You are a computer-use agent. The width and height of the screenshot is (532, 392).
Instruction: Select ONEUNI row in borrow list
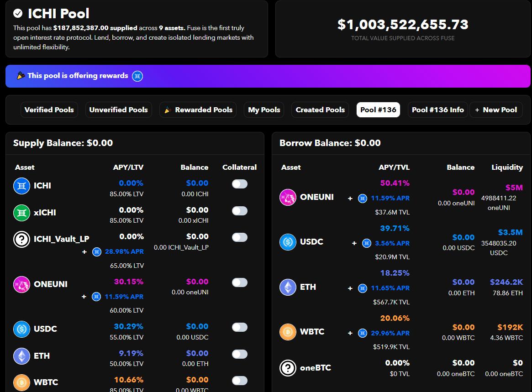[x=316, y=197]
